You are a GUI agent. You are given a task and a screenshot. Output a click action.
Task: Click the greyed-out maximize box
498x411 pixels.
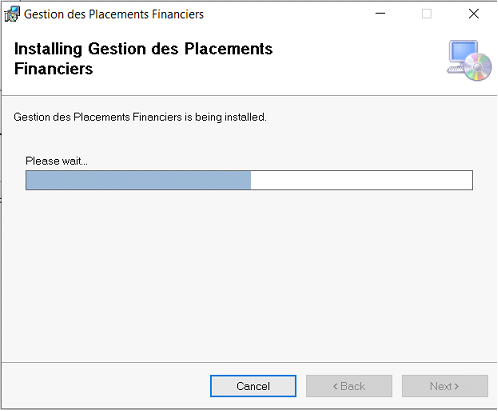pyautogui.click(x=427, y=14)
